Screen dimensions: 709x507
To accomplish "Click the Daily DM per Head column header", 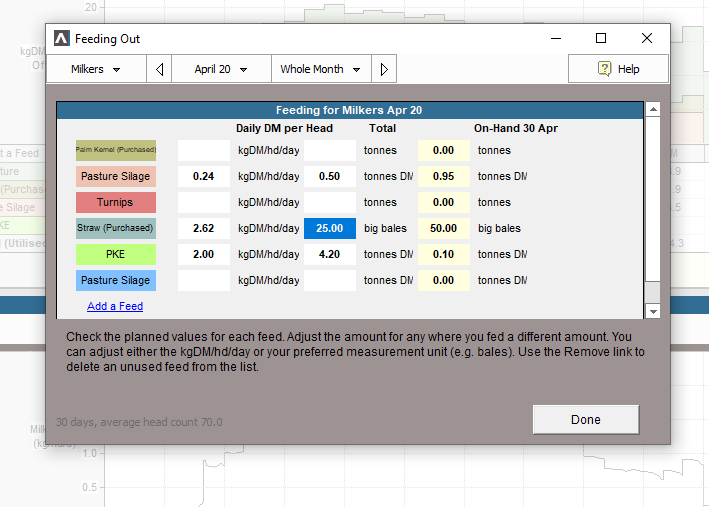I will point(284,128).
